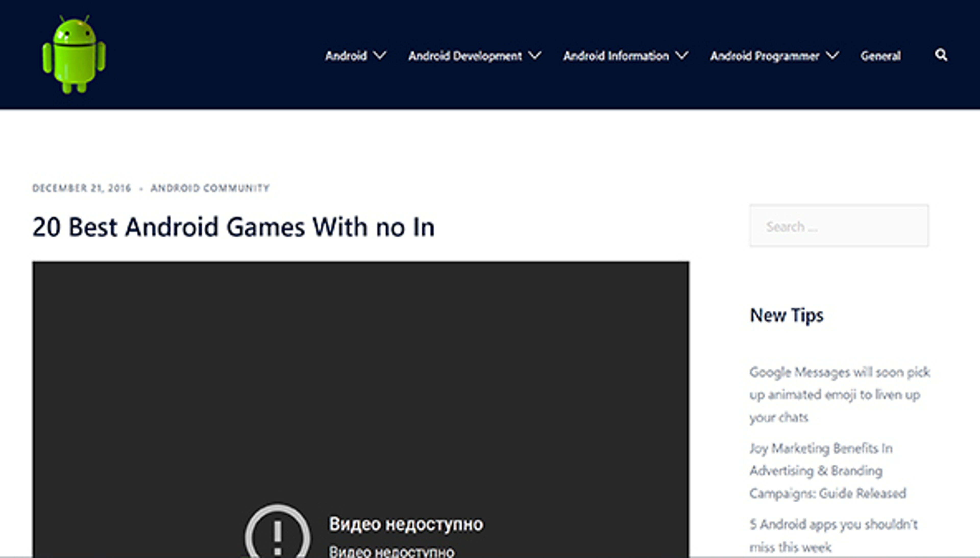Open the Android Information menu item
Screen dimensions: 980x558
(x=616, y=56)
